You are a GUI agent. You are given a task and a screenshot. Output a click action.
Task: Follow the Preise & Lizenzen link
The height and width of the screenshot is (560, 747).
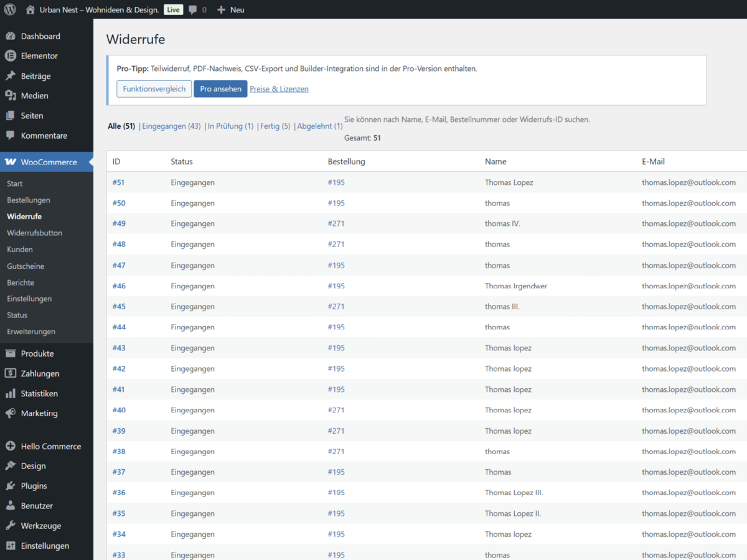coord(279,89)
